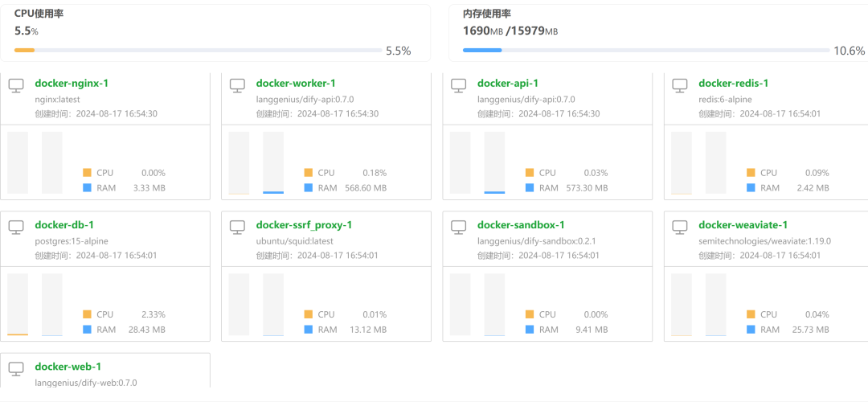Screen dimensions: 868x402
Task: Click the 'redis:6-alpine' image name
Action: (725, 100)
